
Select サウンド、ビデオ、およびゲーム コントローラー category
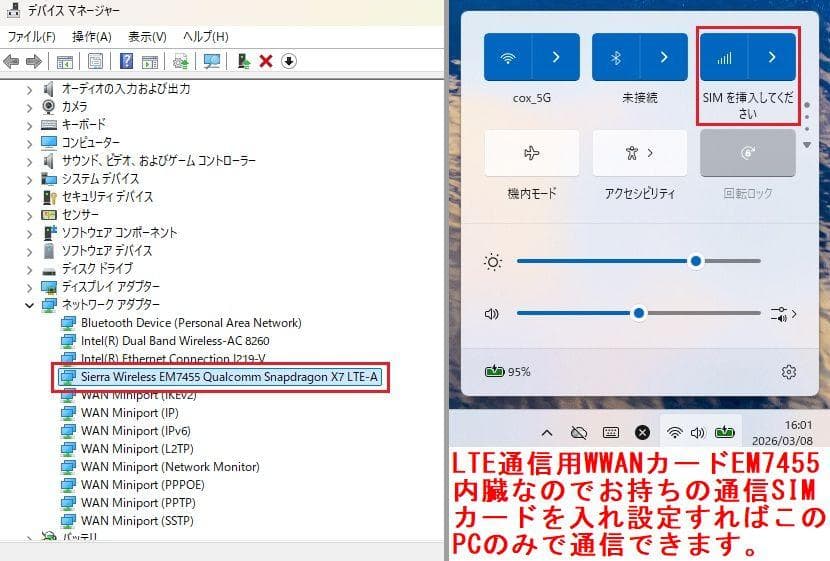point(158,160)
